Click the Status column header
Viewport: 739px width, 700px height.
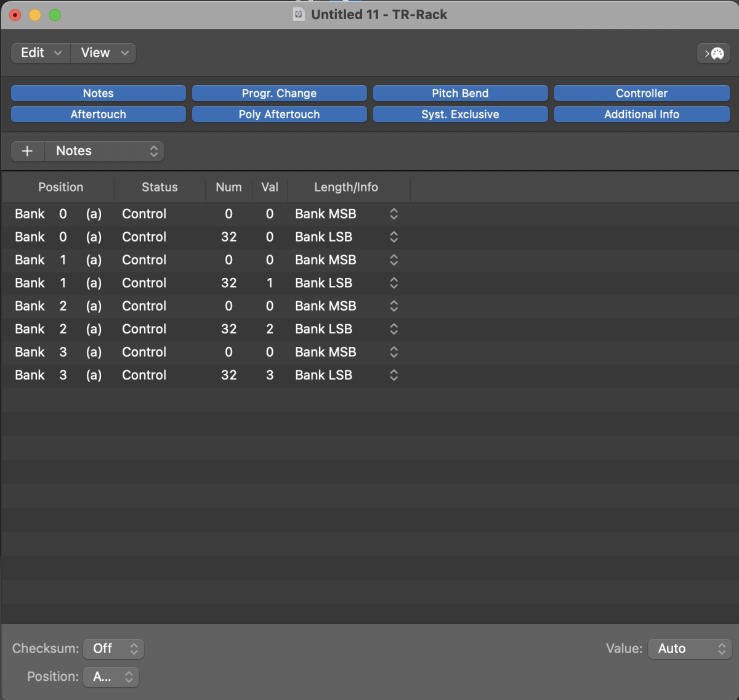click(x=160, y=187)
